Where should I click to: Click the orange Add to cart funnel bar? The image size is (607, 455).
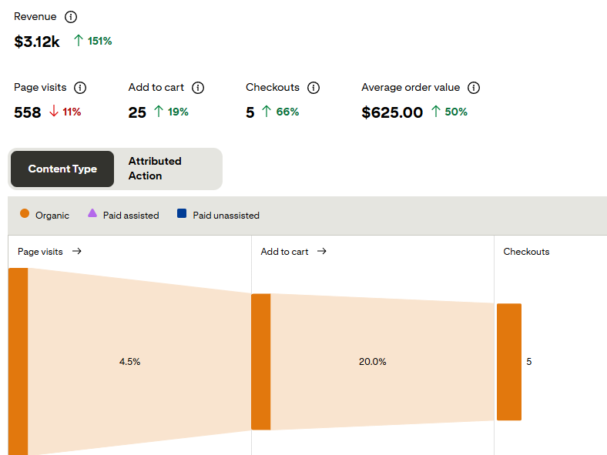[261, 361]
